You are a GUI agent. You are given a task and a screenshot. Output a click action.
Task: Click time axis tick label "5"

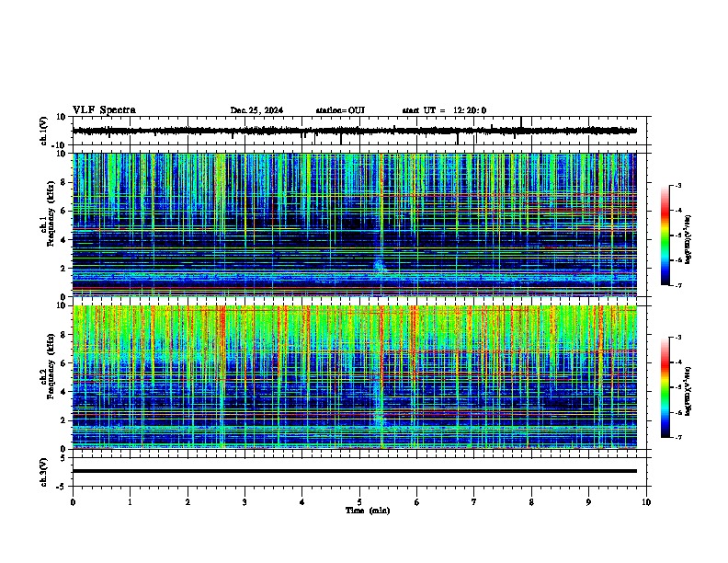click(x=359, y=502)
